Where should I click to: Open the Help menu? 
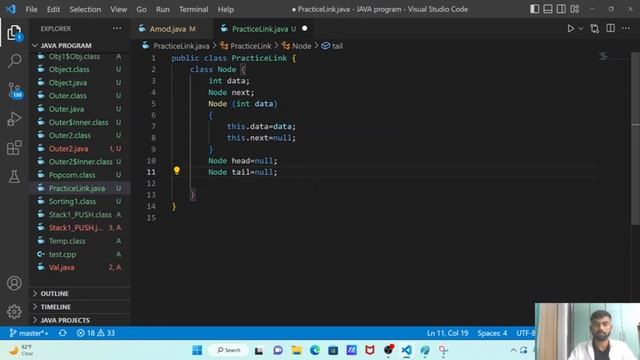click(x=225, y=9)
